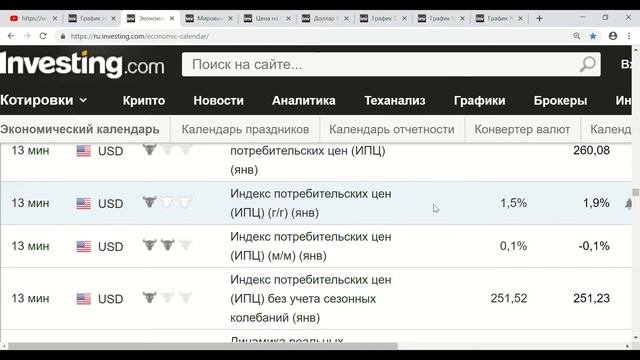Open 'Индекс потребительских цен (ИПЦ) (м/м) (янв)' event
The image size is (640, 360).
click(311, 246)
